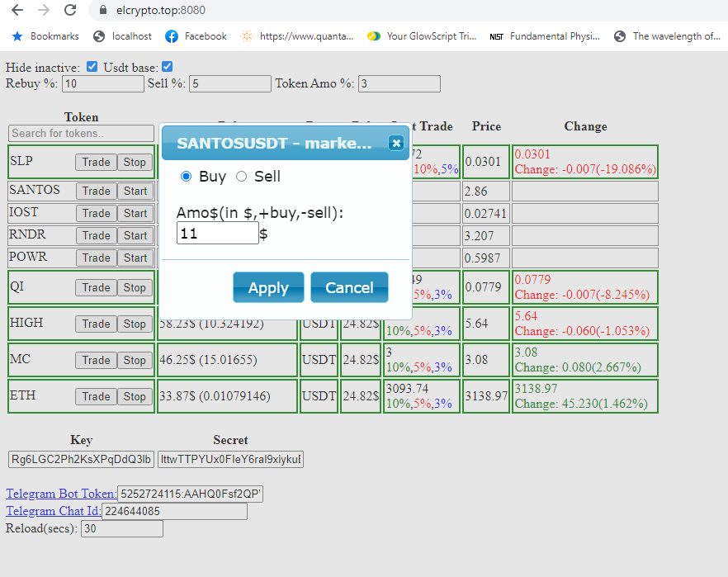The image size is (728, 577).
Task: Click the SANTOS price 2.86
Action: coord(476,192)
